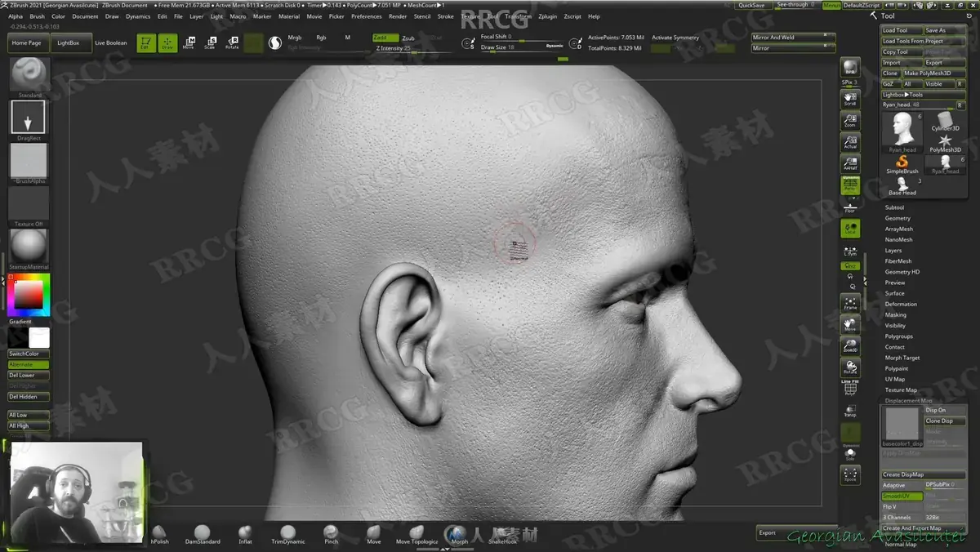Select the Draw mode icon
The height and width of the screenshot is (552, 980).
(167, 43)
